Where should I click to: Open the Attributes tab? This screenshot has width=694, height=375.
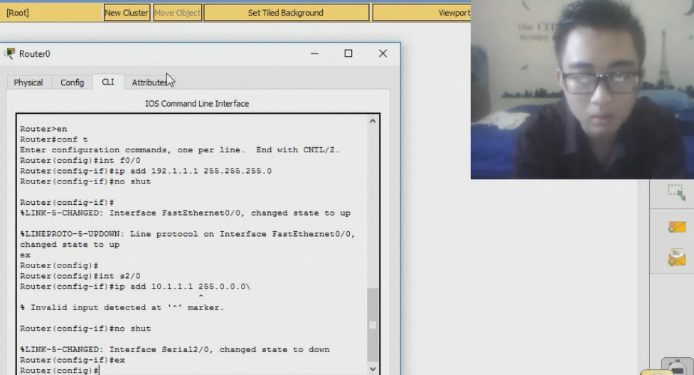(x=150, y=82)
